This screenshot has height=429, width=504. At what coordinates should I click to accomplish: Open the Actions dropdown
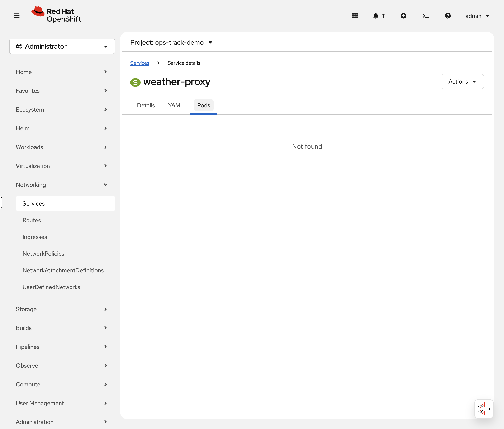click(462, 81)
